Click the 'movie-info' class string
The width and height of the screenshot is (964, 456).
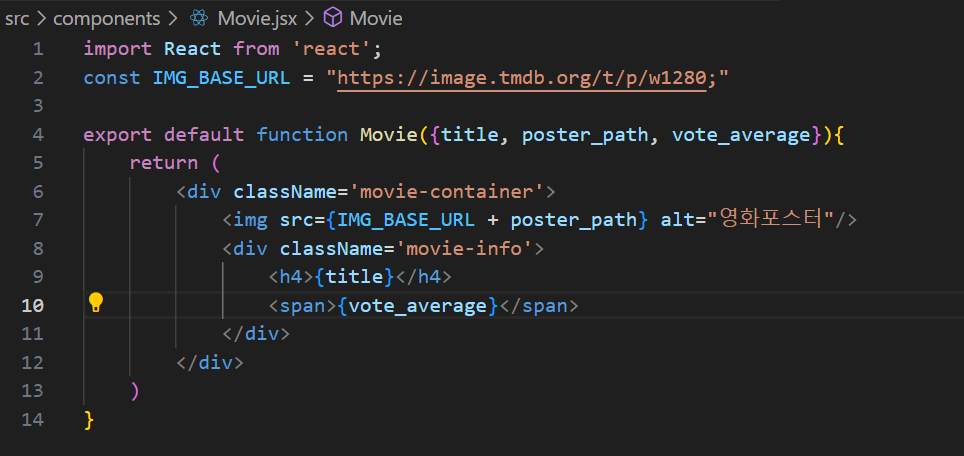[x=464, y=249]
